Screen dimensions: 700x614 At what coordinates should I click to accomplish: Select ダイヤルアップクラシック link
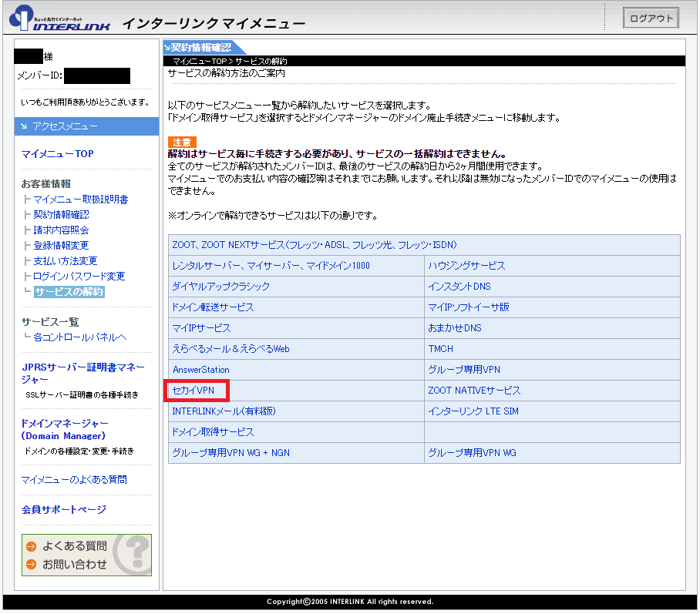(x=221, y=287)
